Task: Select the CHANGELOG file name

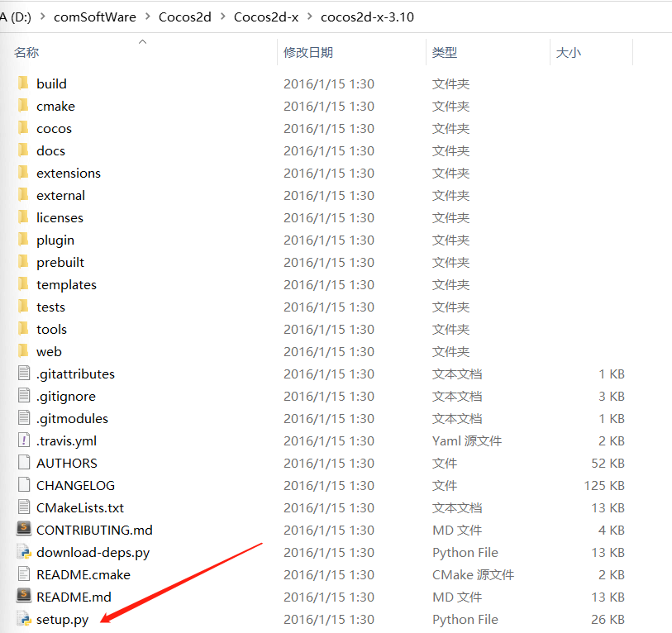Action: point(75,486)
